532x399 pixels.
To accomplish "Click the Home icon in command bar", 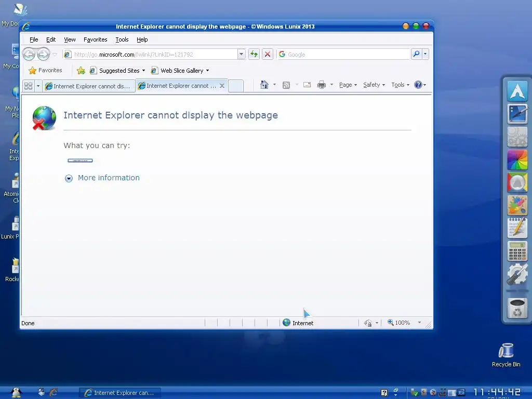I will point(264,85).
